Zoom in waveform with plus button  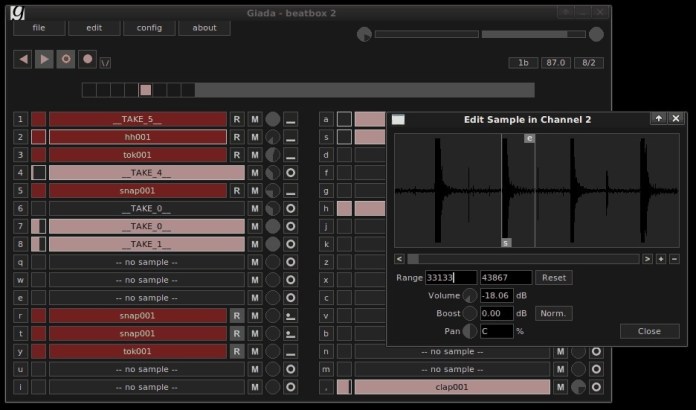point(661,259)
